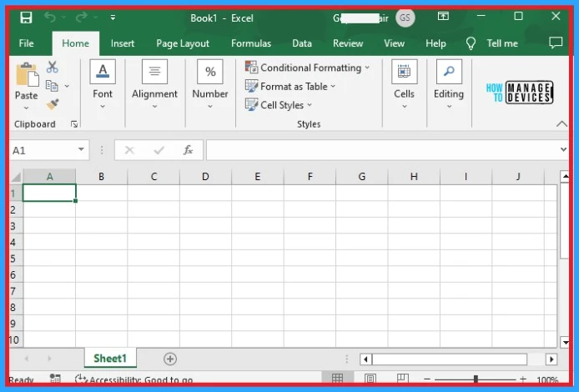
Task: Click the Copy icon
Action: 52,86
